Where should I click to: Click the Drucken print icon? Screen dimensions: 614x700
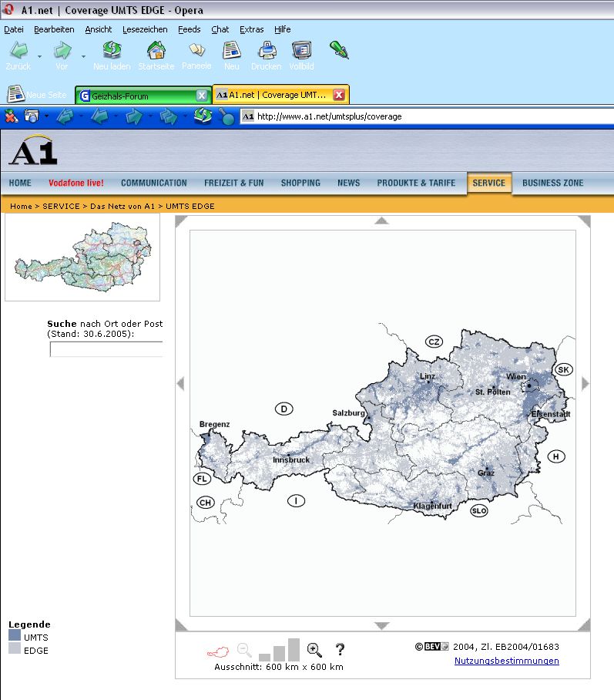coord(267,51)
